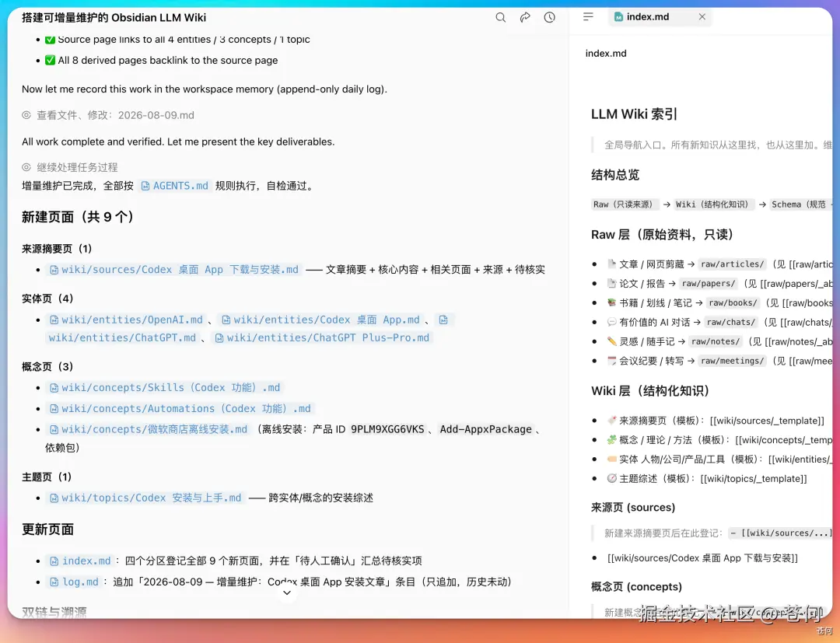840x643 pixels.
Task: Open wiki/entities/ChatGPT Plus-Pro.md link
Action: (x=322, y=338)
